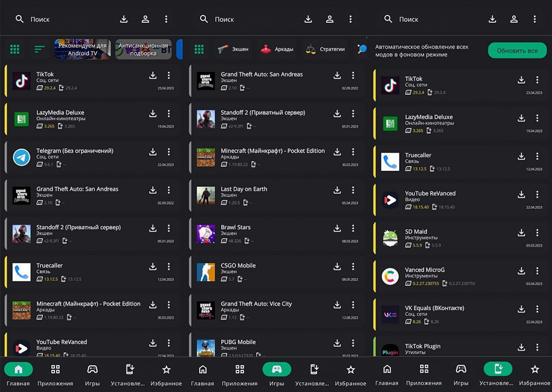Choose the Стратегии category chip
Image resolution: width=552 pixels, height=392 pixels.
[x=326, y=49]
